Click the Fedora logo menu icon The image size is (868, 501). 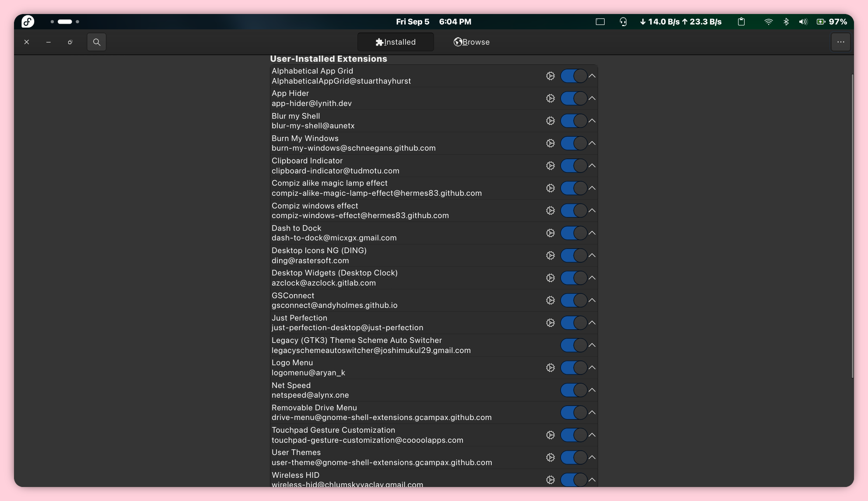(x=28, y=21)
